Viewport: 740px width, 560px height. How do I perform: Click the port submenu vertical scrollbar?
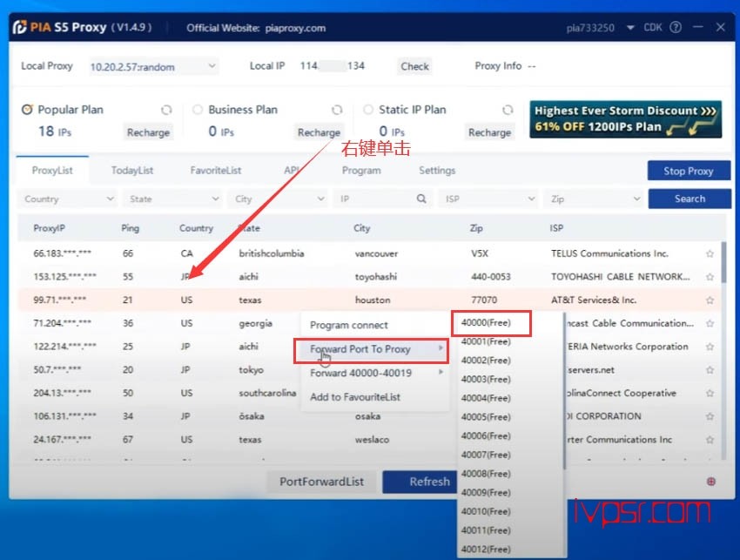pos(564,389)
